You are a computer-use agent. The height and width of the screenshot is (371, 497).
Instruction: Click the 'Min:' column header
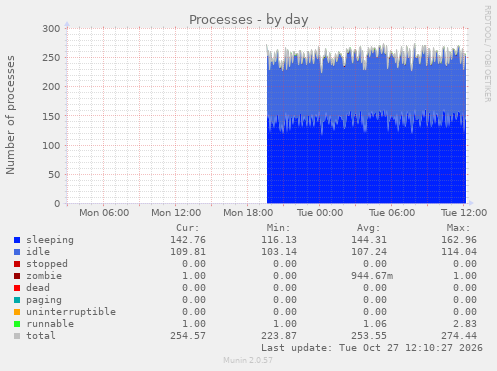(278, 228)
